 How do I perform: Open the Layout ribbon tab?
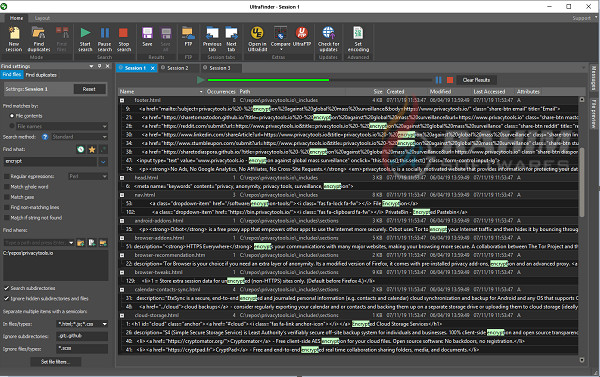pyautogui.click(x=42, y=18)
